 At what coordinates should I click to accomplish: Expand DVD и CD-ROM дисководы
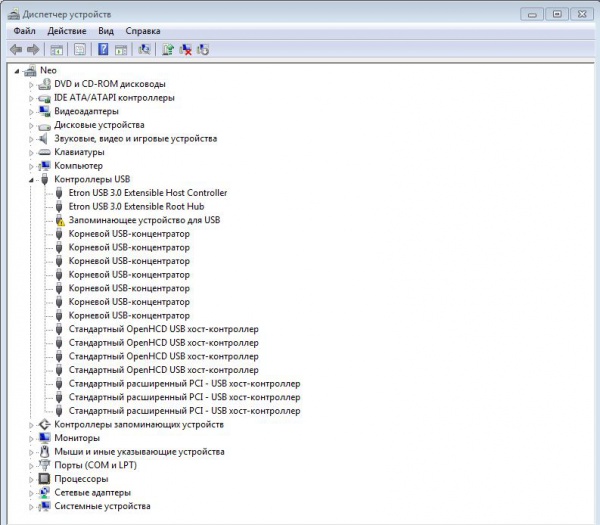click(x=31, y=85)
